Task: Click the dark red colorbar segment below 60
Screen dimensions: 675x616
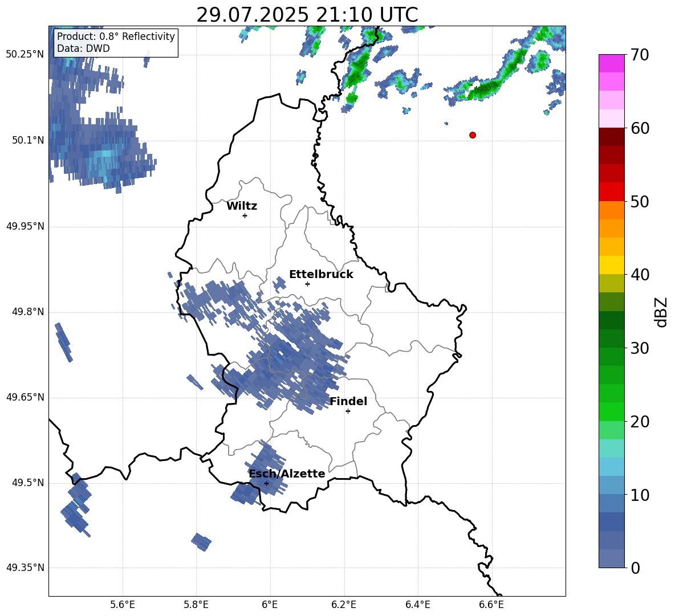Action: pyautogui.click(x=611, y=137)
